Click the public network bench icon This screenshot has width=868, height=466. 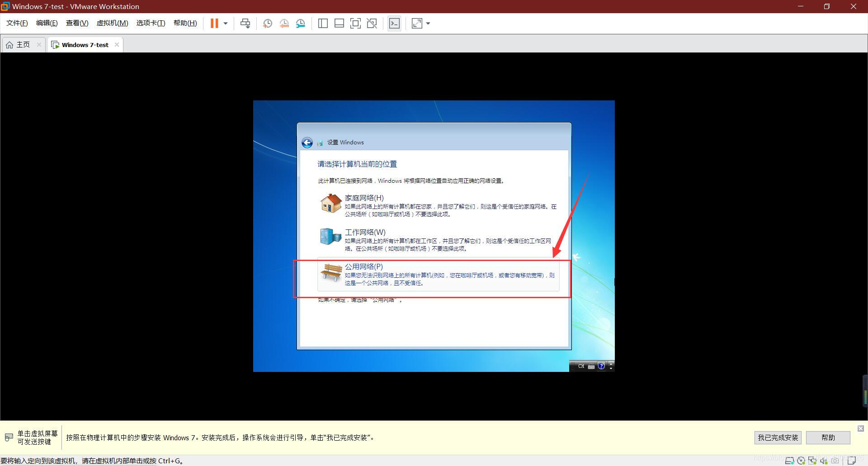pos(331,272)
